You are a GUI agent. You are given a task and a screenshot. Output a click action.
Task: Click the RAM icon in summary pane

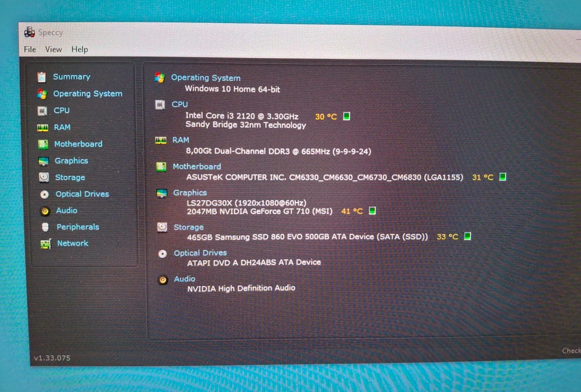(161, 140)
